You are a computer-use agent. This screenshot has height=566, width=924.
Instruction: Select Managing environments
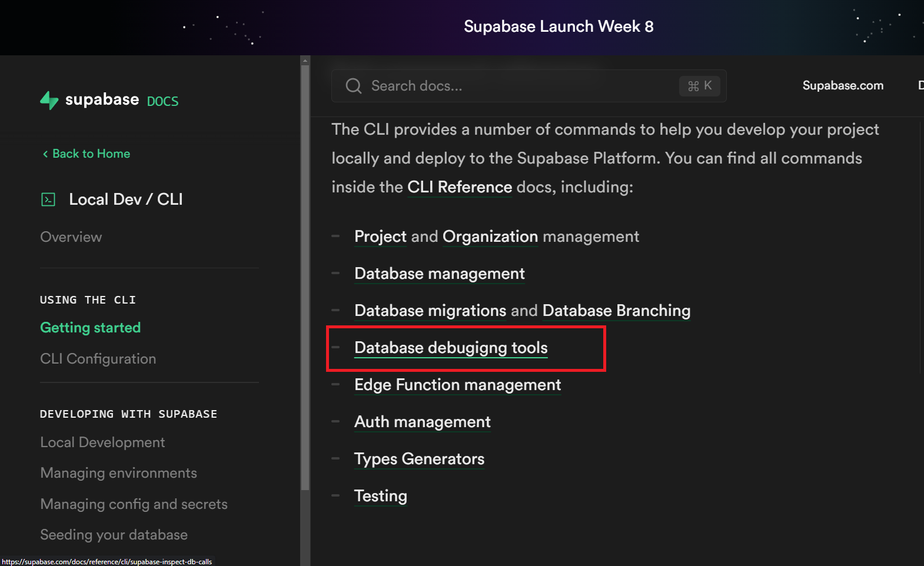pos(118,472)
